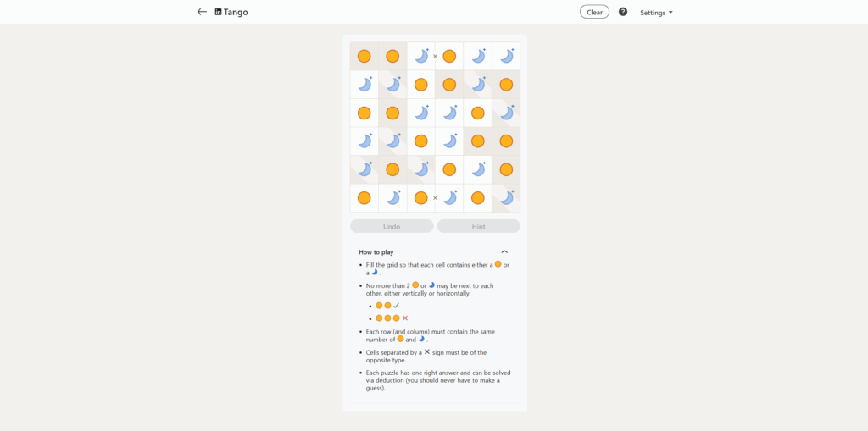
Task: Click the Undo button
Action: pyautogui.click(x=392, y=226)
